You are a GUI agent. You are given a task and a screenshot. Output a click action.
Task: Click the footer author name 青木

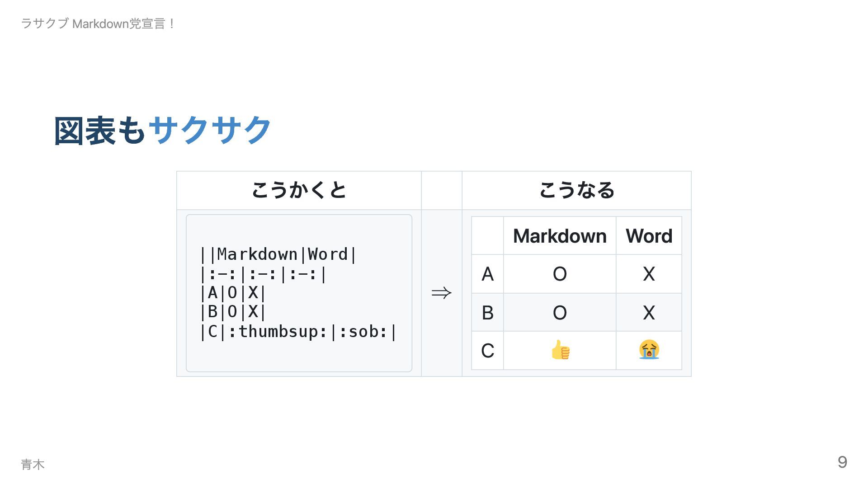[x=33, y=464]
